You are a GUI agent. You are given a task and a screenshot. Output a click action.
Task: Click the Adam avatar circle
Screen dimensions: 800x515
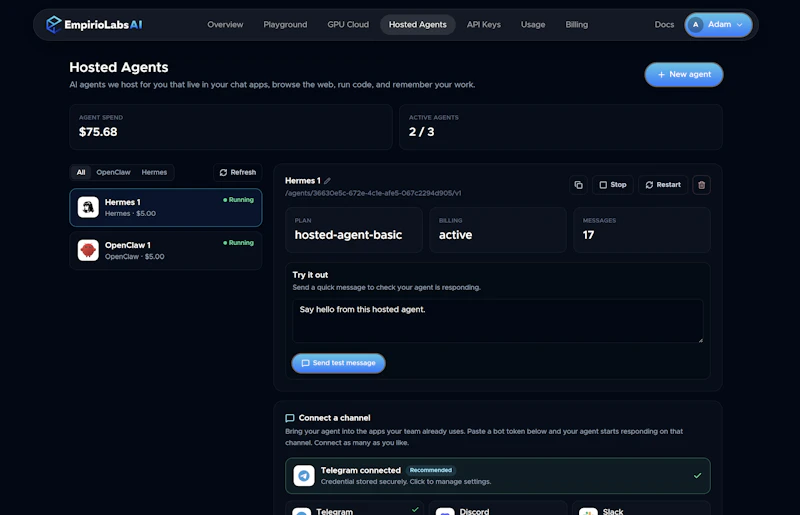pos(695,24)
